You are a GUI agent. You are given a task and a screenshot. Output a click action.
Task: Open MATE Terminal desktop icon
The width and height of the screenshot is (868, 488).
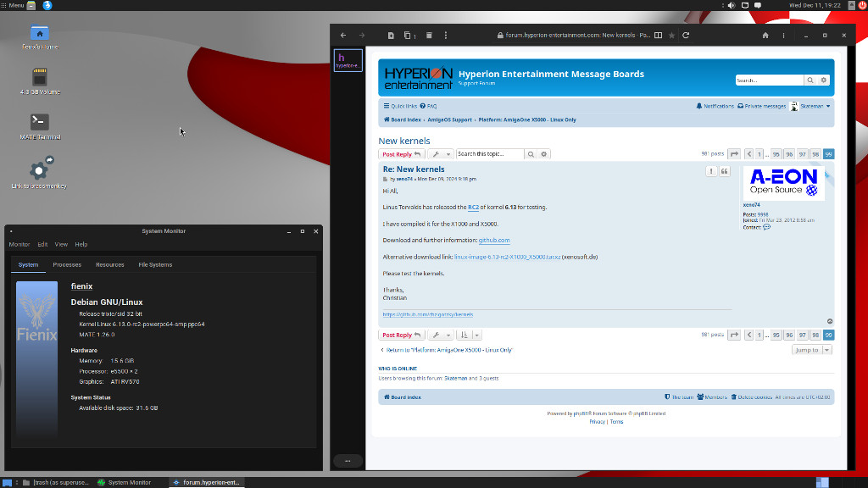click(40, 126)
